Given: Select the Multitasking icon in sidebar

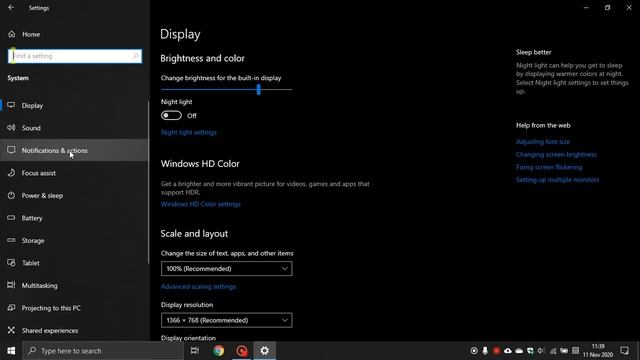Looking at the screenshot, I should (11, 285).
